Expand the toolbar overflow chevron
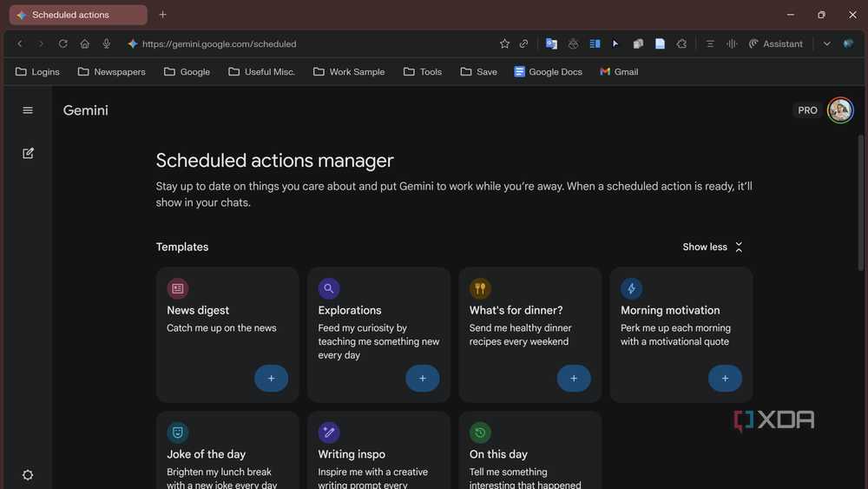Screen dimensions: 868x489 [x=826, y=43]
